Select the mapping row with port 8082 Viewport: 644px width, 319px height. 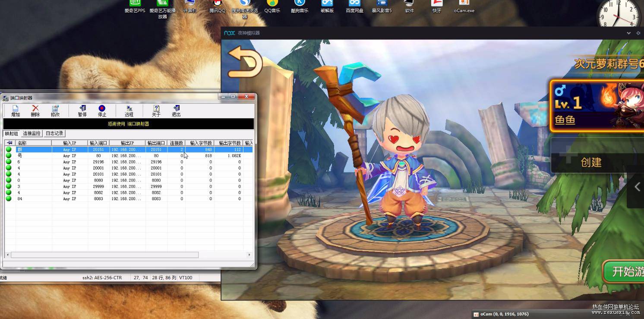129,193
